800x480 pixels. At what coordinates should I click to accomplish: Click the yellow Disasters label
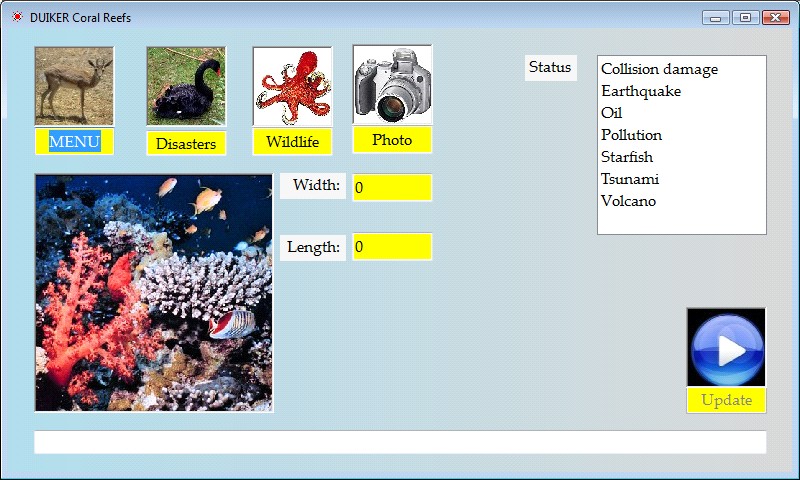(x=186, y=144)
